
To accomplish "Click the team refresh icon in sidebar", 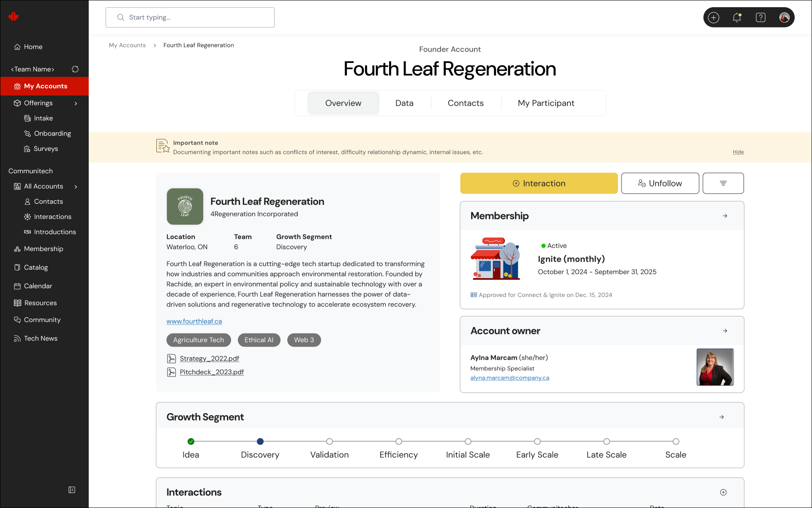I will pos(75,69).
